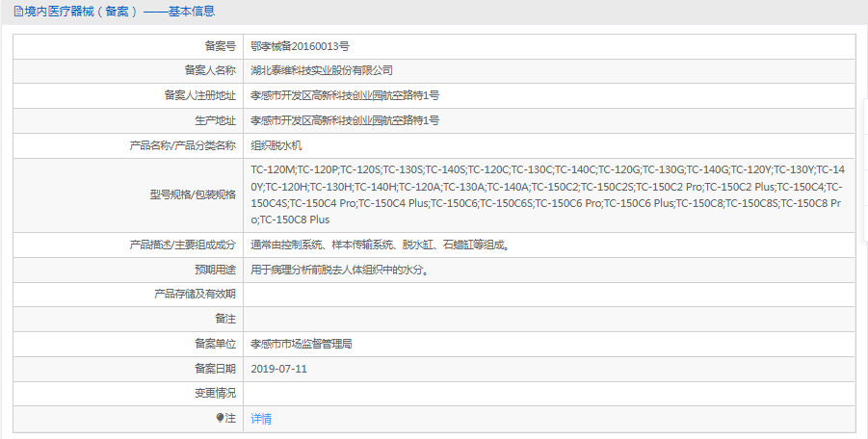Select the date 2019-07-11

click(278, 369)
